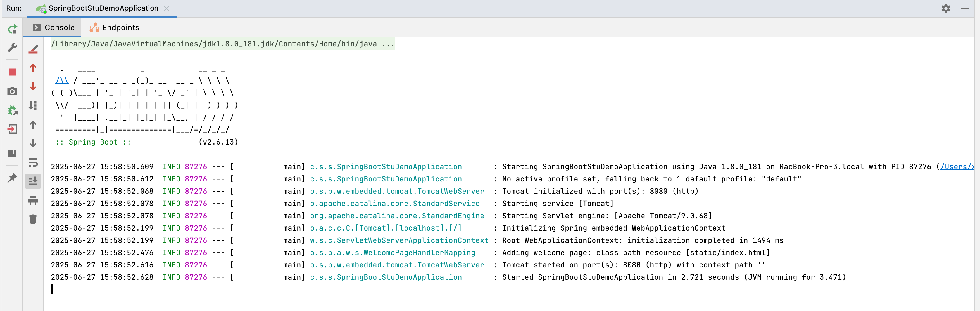The height and width of the screenshot is (311, 980).
Task: Toggle soft-wrap for console output
Action: (x=33, y=163)
